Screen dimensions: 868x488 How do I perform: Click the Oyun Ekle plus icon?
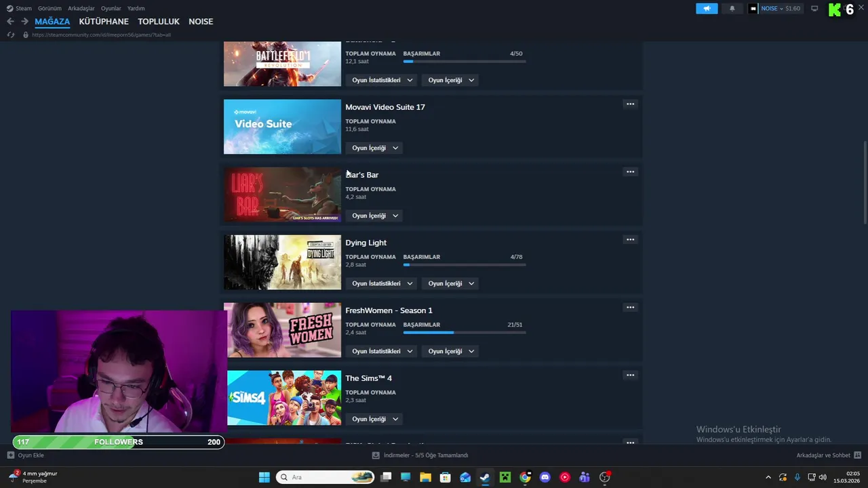coord(10,455)
